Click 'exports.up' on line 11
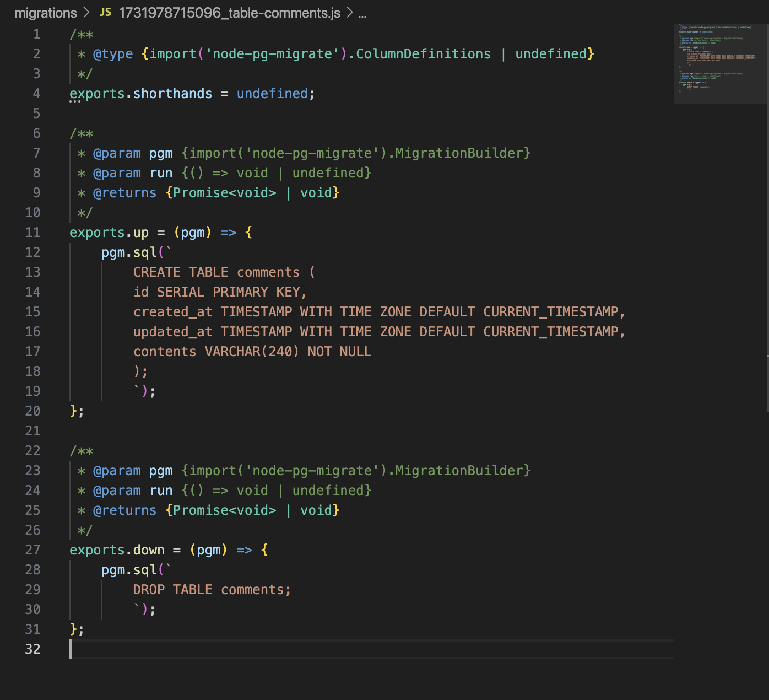Viewport: 769px width, 700px height. click(109, 233)
